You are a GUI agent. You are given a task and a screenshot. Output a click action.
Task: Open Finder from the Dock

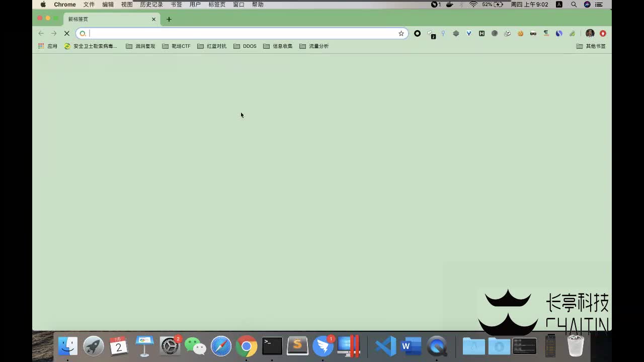tap(68, 346)
